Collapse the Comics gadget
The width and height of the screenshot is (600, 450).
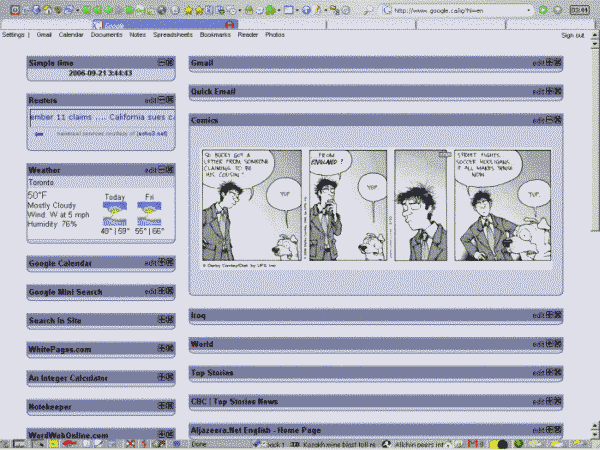pos(549,120)
